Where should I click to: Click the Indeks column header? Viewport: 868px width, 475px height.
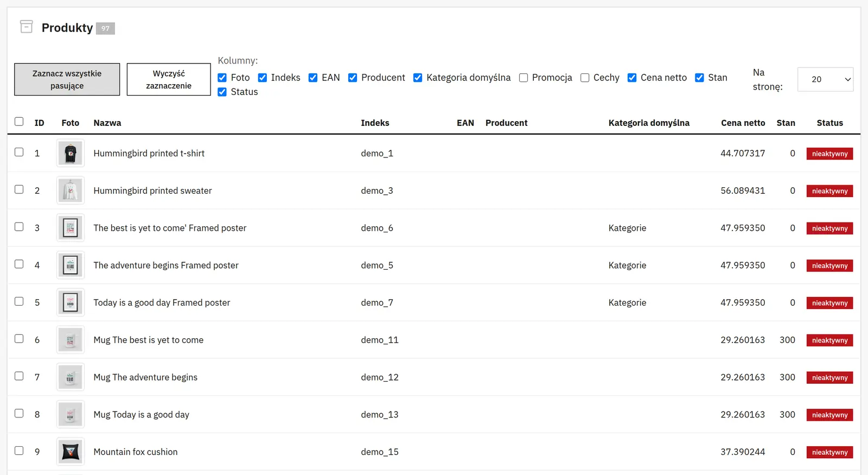point(375,123)
